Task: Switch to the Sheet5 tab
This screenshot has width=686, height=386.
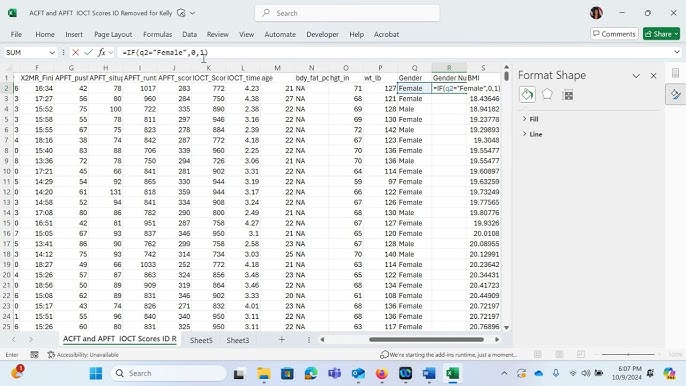Action: 201,340
